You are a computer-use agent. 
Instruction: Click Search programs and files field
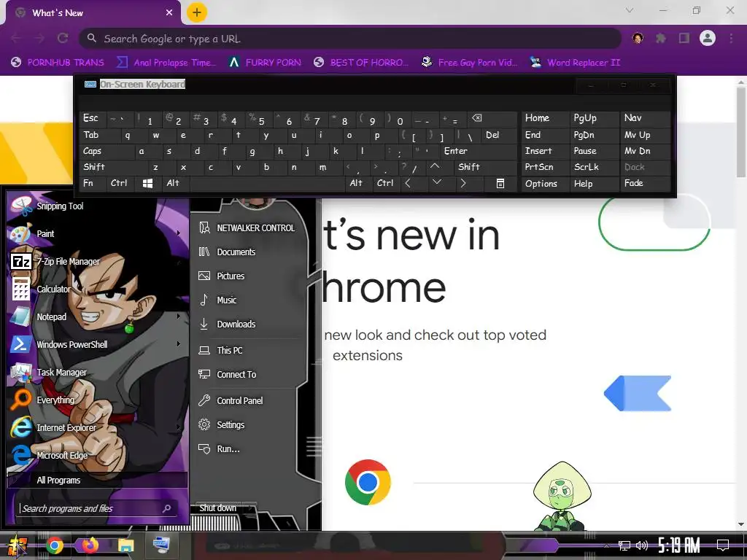point(97,508)
